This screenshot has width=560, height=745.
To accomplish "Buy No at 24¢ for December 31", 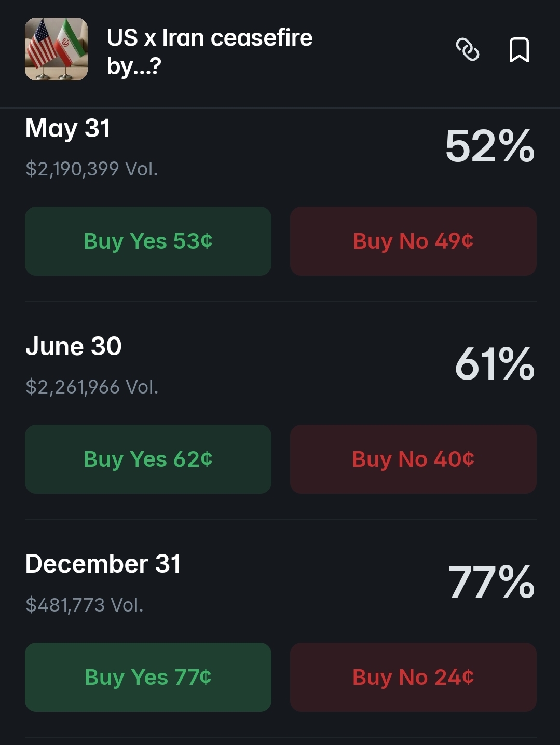I will tap(413, 677).
